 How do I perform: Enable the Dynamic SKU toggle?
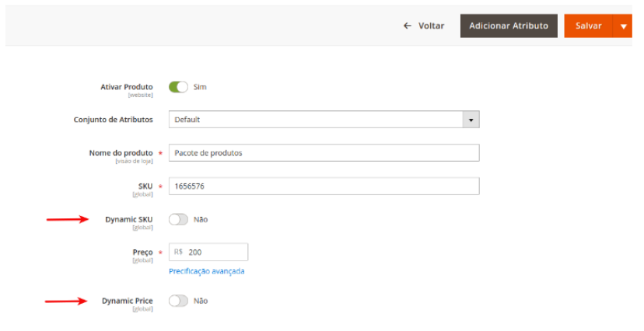pos(178,219)
